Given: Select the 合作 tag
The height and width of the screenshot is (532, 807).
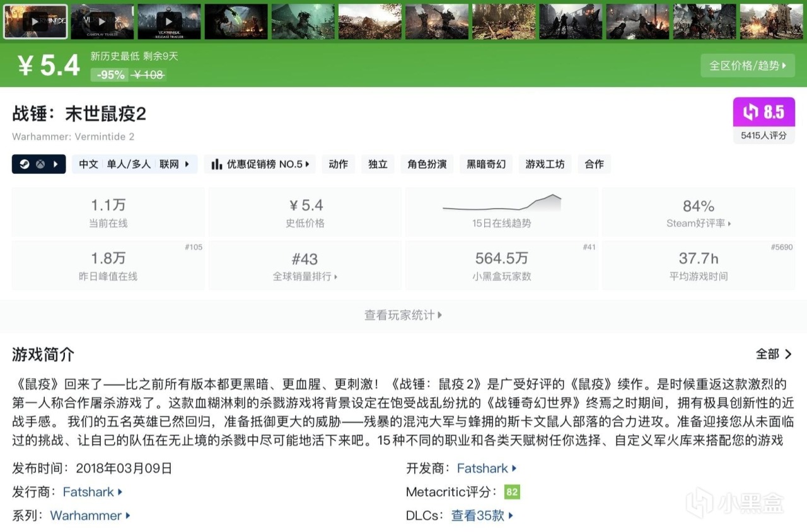Looking at the screenshot, I should click(595, 165).
